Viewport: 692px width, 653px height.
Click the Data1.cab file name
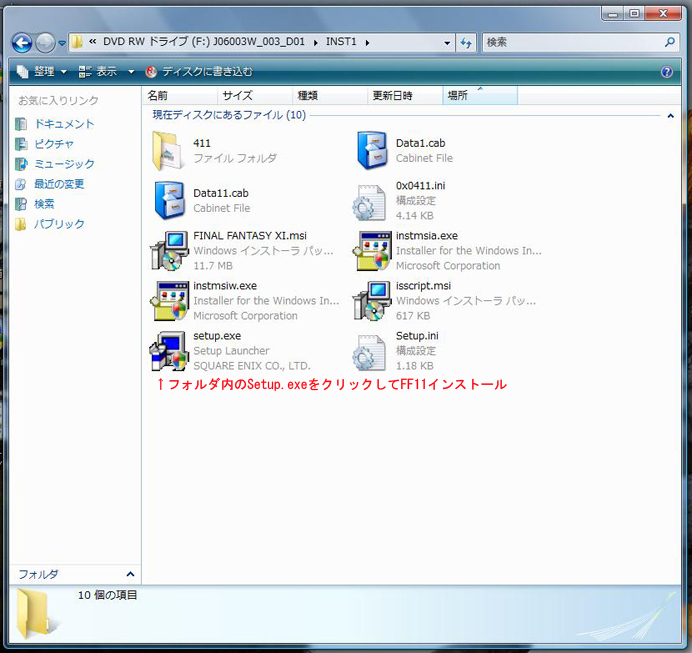click(x=421, y=143)
